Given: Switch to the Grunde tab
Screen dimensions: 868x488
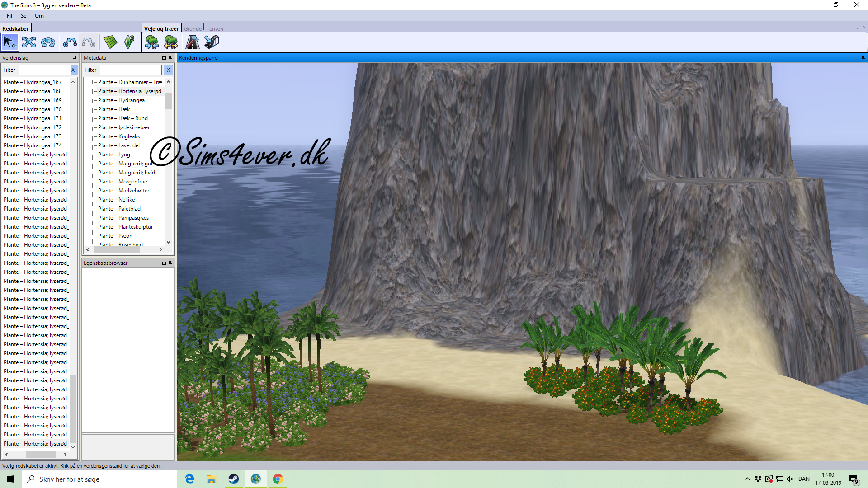Looking at the screenshot, I should coord(193,28).
